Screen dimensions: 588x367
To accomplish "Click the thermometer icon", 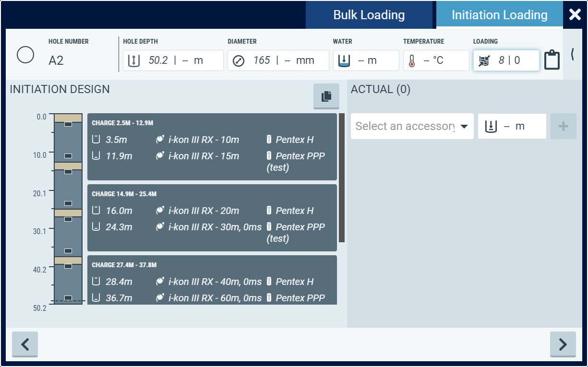I will [412, 60].
